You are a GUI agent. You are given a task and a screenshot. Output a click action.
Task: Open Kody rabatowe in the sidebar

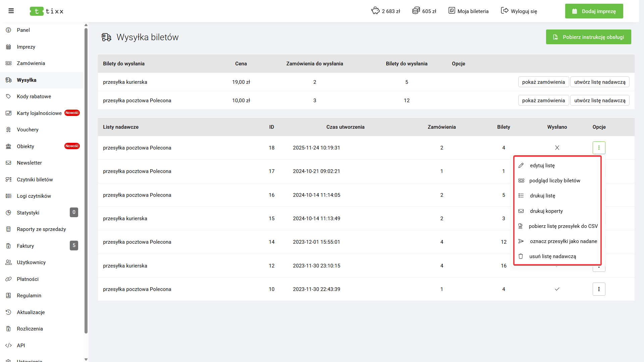34,97
